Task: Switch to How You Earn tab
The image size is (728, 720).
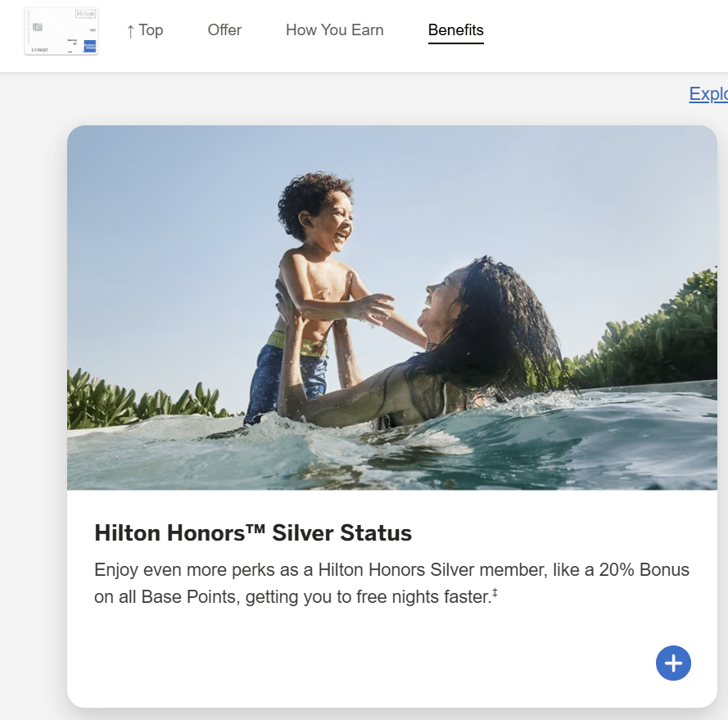Action: pyautogui.click(x=334, y=30)
